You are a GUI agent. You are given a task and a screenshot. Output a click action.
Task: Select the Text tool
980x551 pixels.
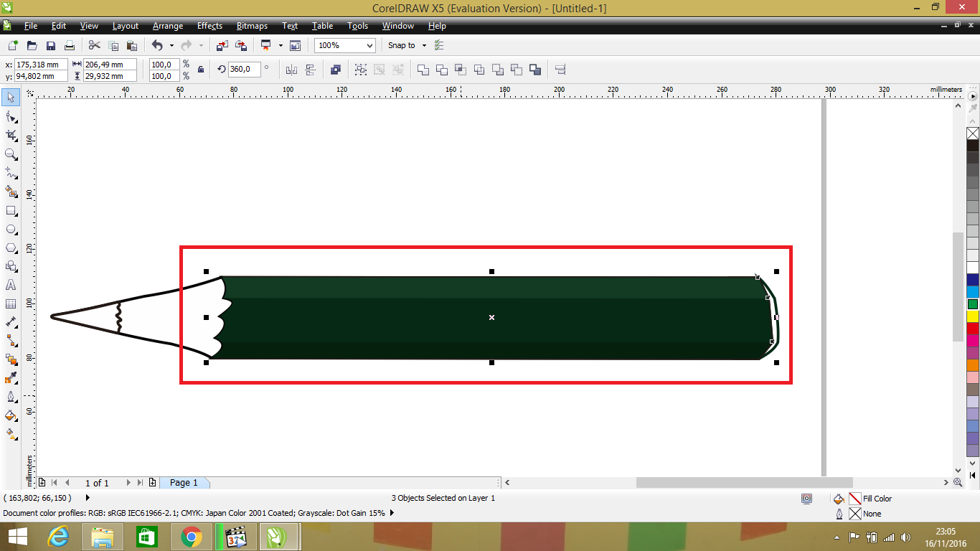tap(11, 285)
